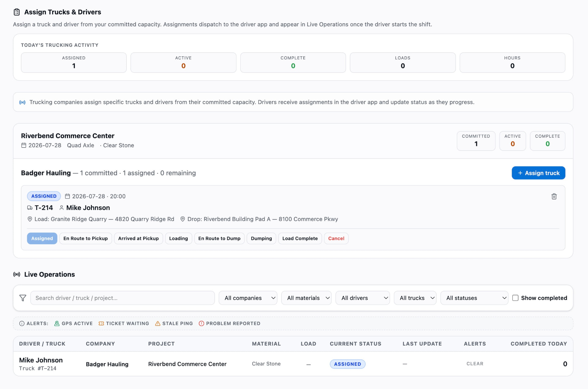588x389 pixels.
Task: Click the Hours stat card
Action: click(512, 63)
